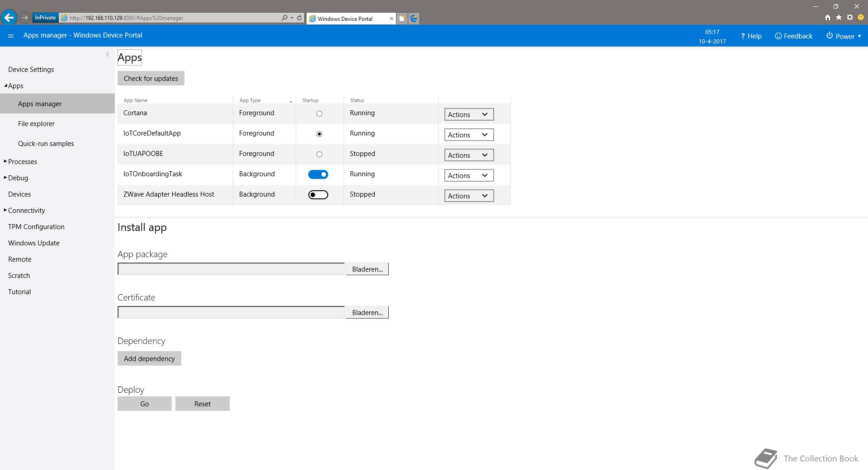Viewport: 868px width, 470px height.
Task: Select Apps manager in sidebar
Action: tap(57, 103)
